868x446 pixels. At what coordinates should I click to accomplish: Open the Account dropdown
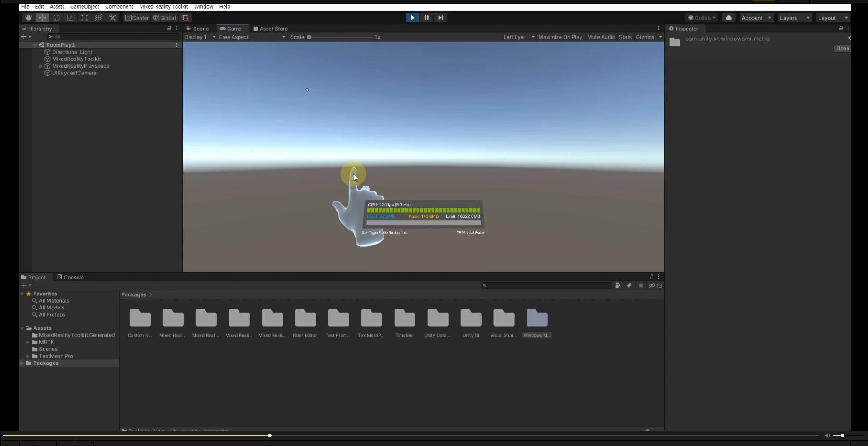tap(756, 18)
